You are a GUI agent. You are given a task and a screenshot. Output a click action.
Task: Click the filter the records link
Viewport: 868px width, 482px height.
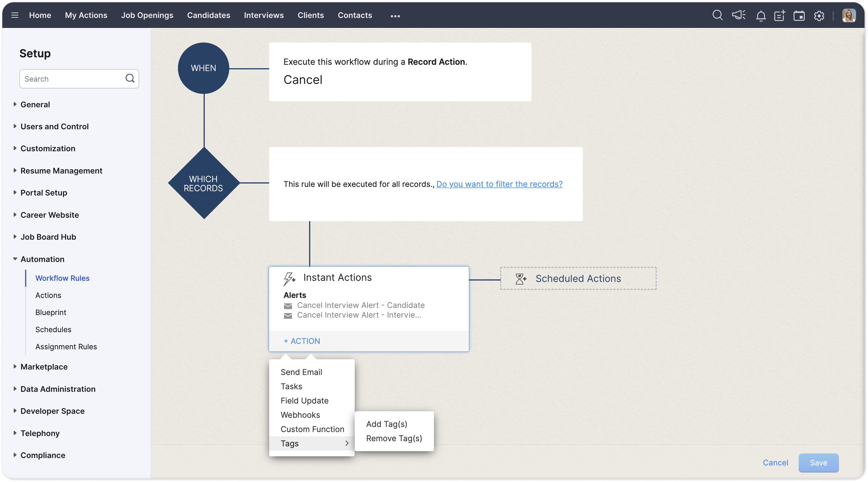point(499,184)
